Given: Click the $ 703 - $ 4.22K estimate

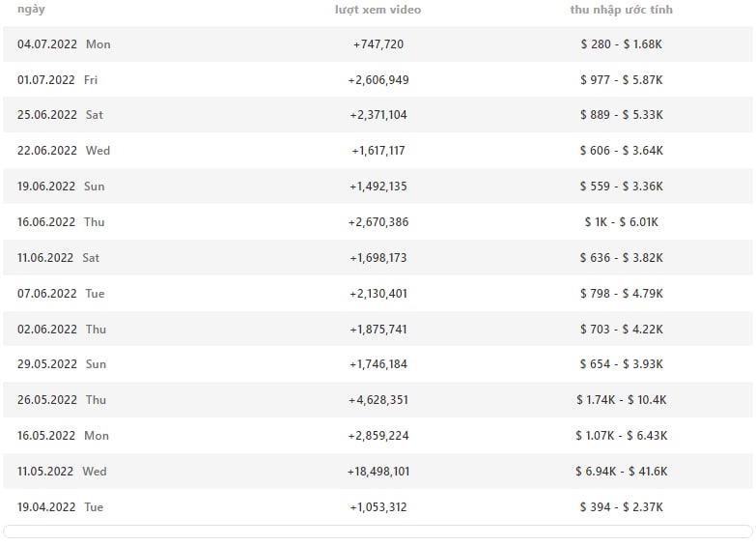Looking at the screenshot, I should [622, 329].
